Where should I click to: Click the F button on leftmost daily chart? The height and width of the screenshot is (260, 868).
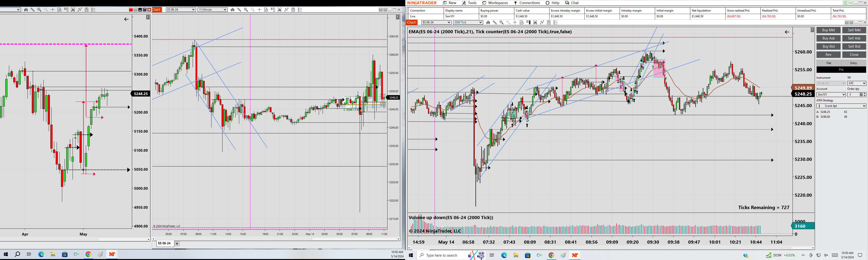click(148, 17)
